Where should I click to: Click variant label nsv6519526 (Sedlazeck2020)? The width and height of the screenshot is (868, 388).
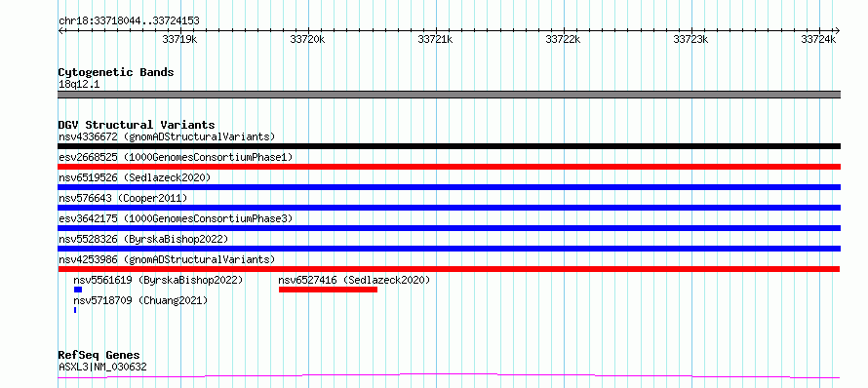135,177
